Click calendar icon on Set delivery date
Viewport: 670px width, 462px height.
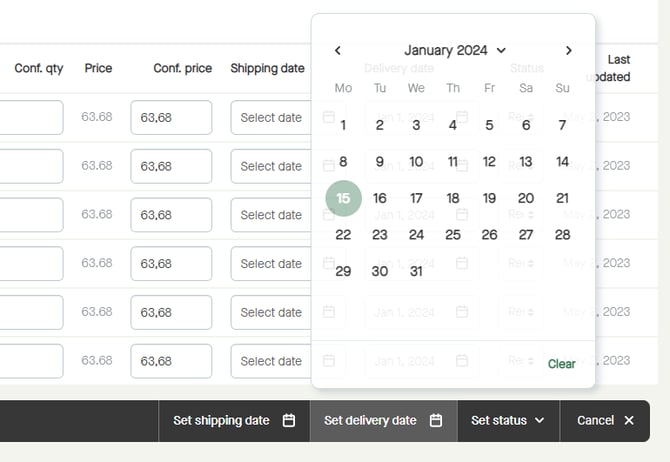tap(436, 421)
